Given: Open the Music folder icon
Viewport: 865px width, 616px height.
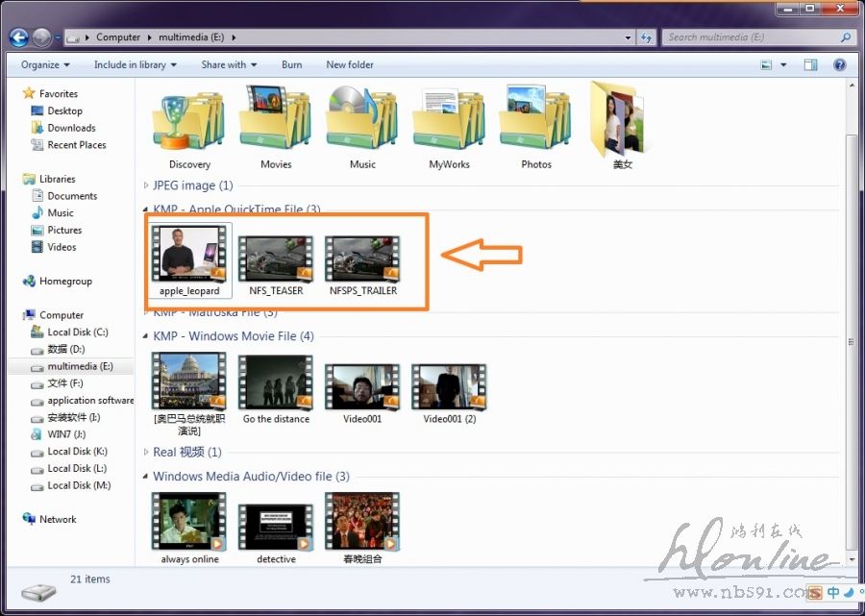Looking at the screenshot, I should [362, 122].
